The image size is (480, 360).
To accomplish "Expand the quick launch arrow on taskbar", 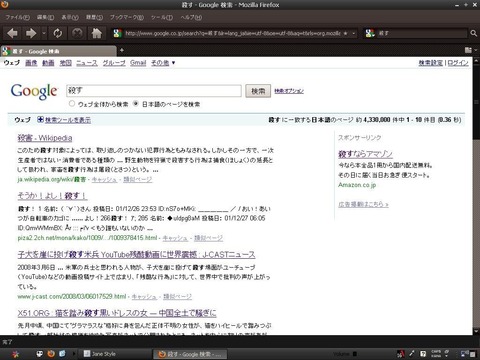I will click(x=74, y=354).
